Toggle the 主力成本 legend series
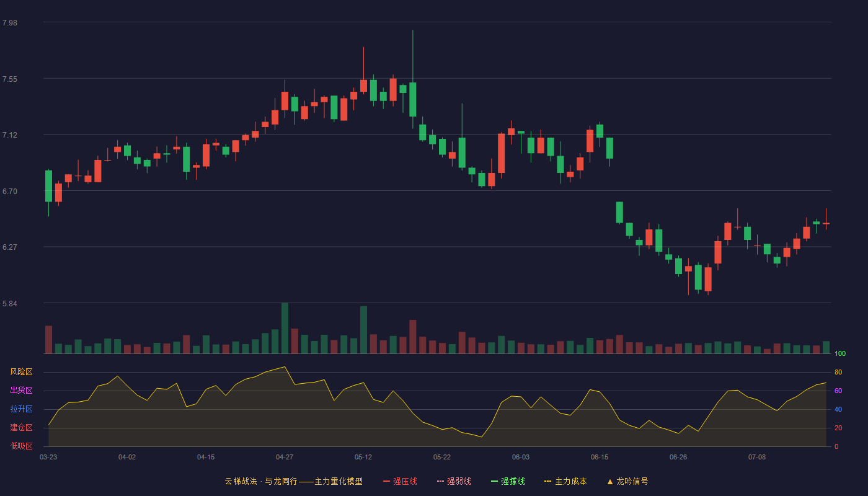The image size is (868, 496). [x=565, y=481]
